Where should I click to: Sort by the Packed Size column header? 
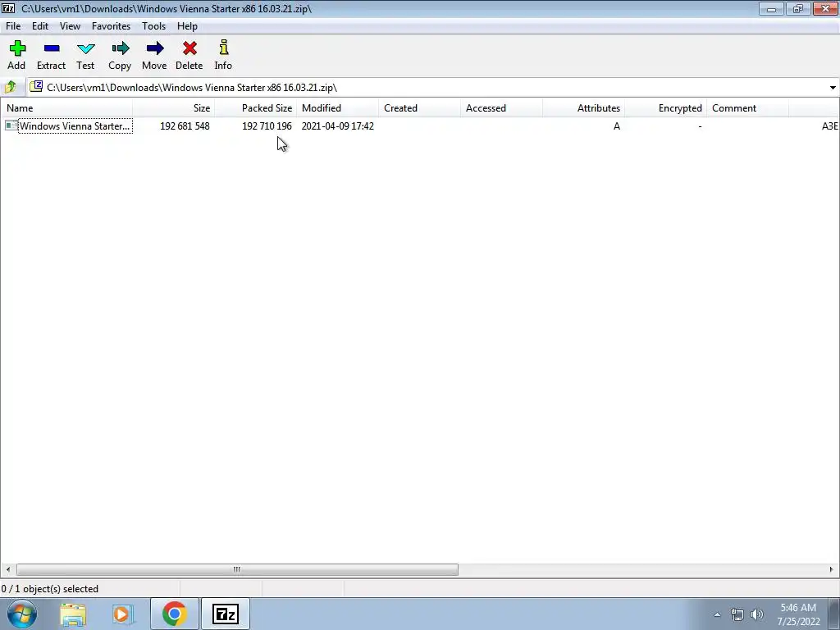pos(256,107)
